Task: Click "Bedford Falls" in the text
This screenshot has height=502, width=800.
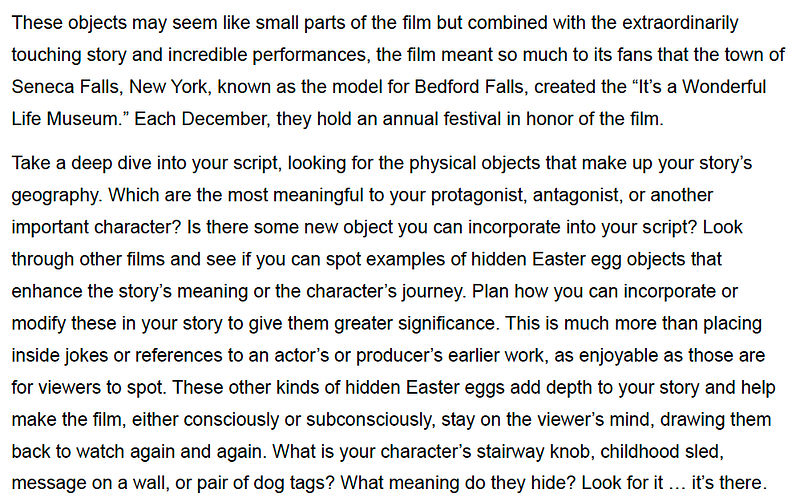Action: tap(469, 87)
